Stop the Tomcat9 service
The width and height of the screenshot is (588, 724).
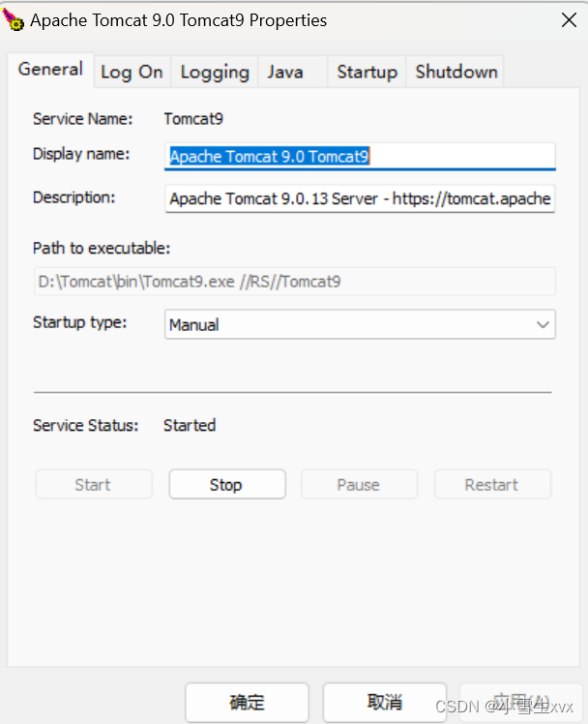tap(227, 484)
